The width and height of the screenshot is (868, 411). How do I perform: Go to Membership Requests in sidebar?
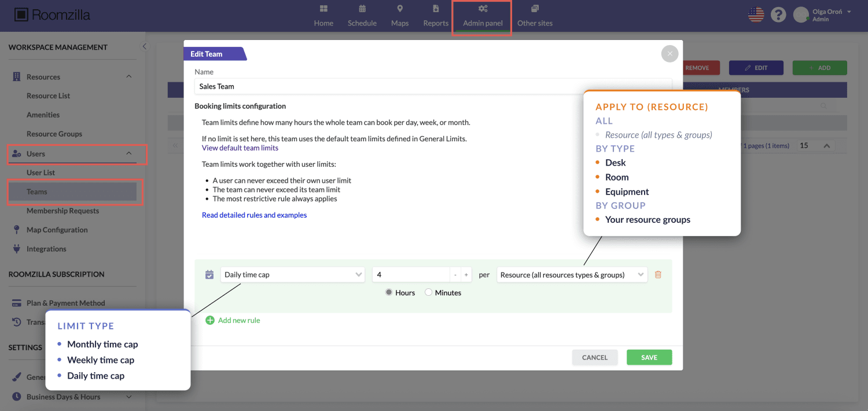[x=62, y=211]
